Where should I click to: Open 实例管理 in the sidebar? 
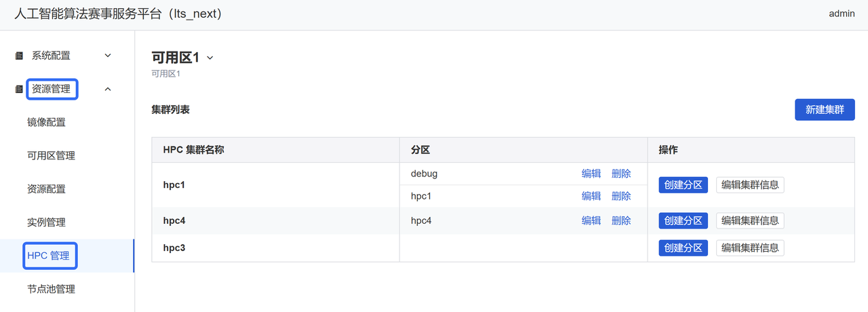(46, 222)
